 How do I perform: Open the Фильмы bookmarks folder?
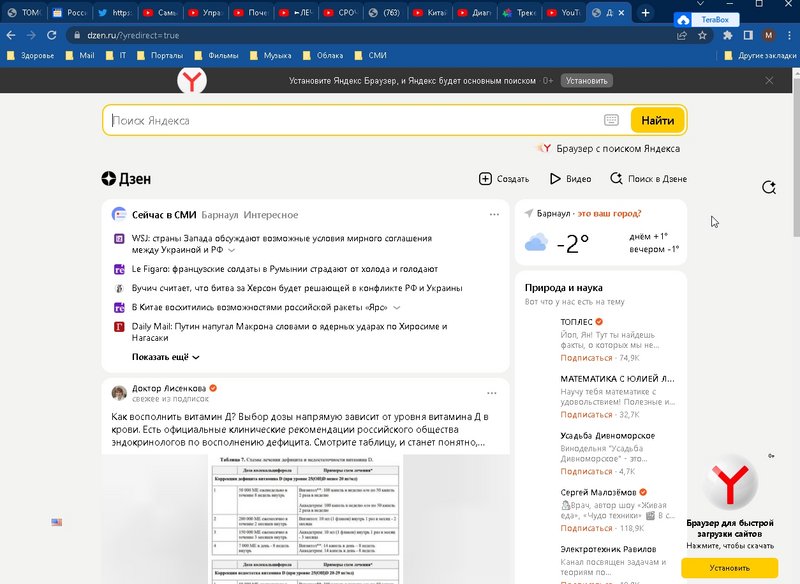coord(216,55)
